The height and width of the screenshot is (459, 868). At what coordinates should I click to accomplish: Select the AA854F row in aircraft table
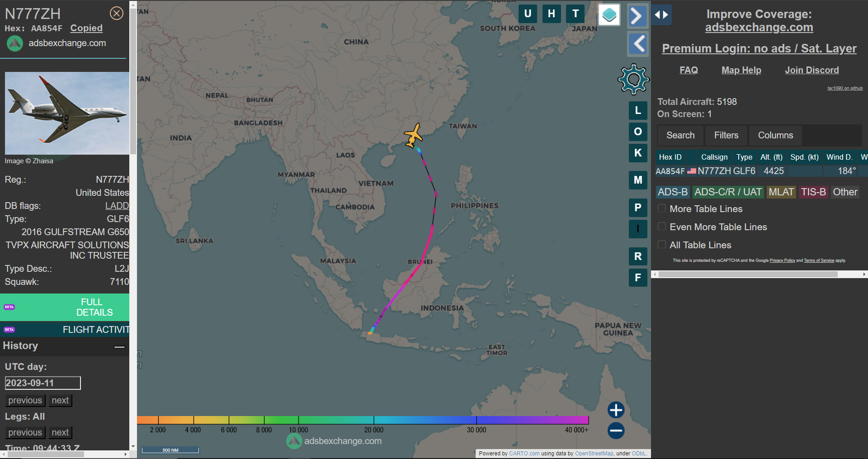(x=761, y=171)
